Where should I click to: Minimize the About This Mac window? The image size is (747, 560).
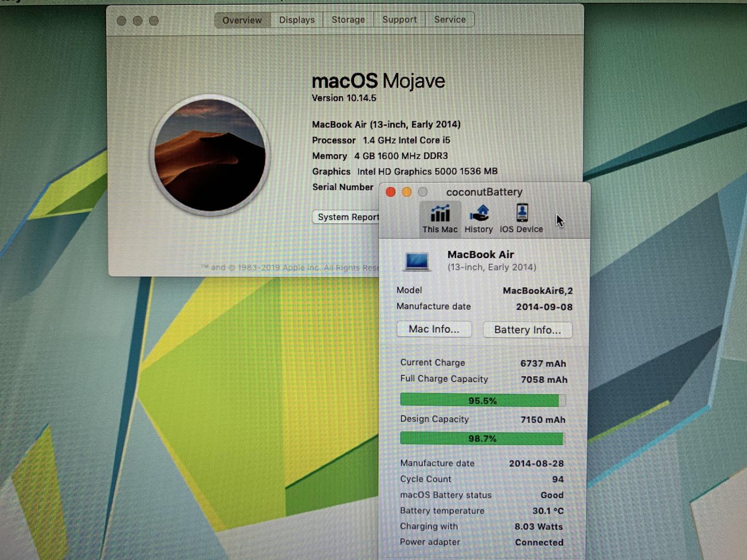click(x=137, y=21)
